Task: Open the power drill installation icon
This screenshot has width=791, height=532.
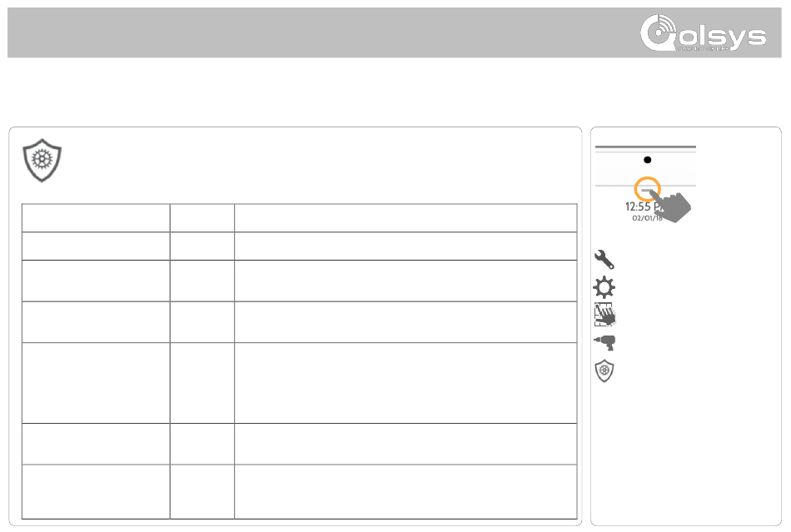Action: (x=604, y=342)
